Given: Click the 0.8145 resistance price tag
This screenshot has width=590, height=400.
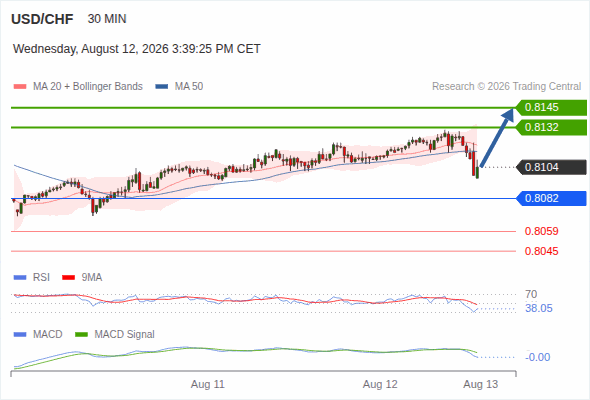Looking at the screenshot, I should pyautogui.click(x=551, y=108).
